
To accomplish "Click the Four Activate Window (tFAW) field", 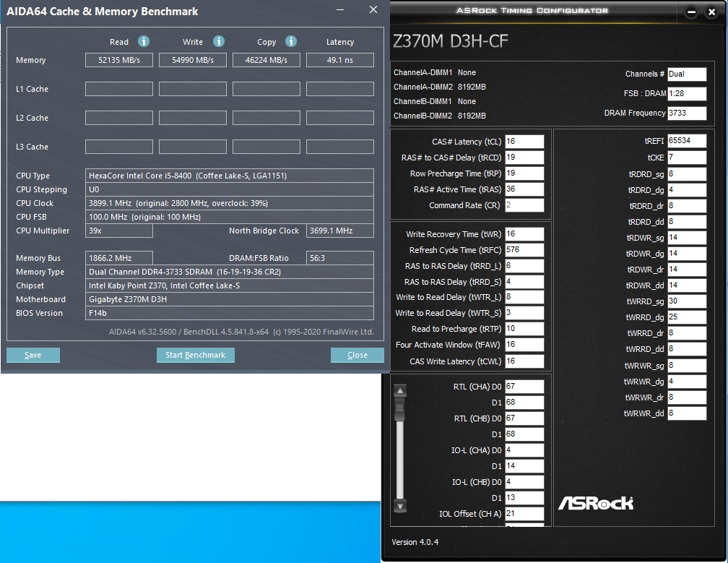I will tap(524, 345).
